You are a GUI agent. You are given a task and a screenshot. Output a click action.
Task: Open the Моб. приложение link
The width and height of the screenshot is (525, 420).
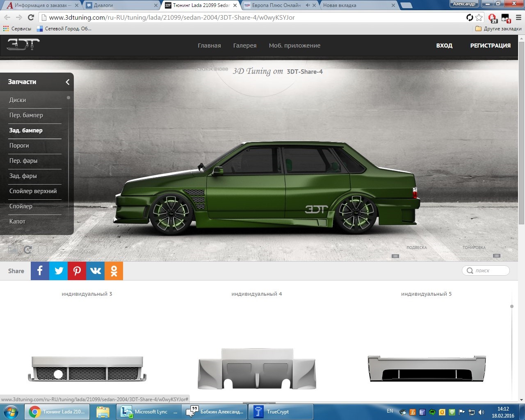pos(294,46)
